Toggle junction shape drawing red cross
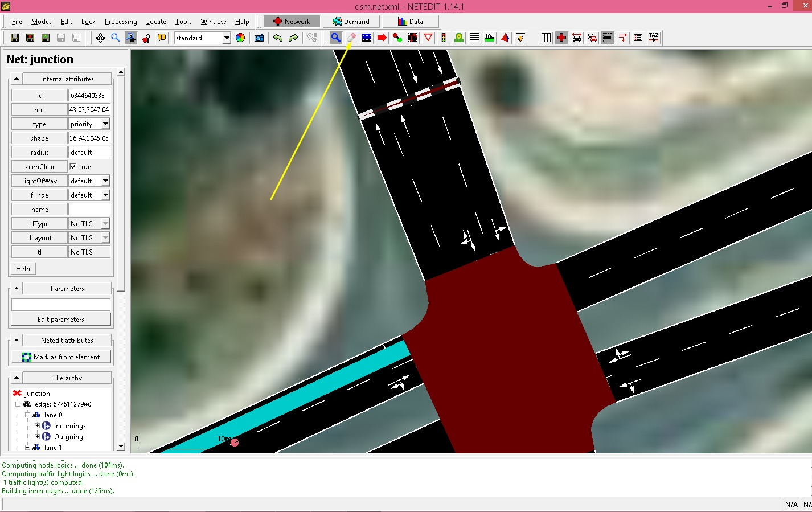This screenshot has width=812, height=512. point(561,38)
